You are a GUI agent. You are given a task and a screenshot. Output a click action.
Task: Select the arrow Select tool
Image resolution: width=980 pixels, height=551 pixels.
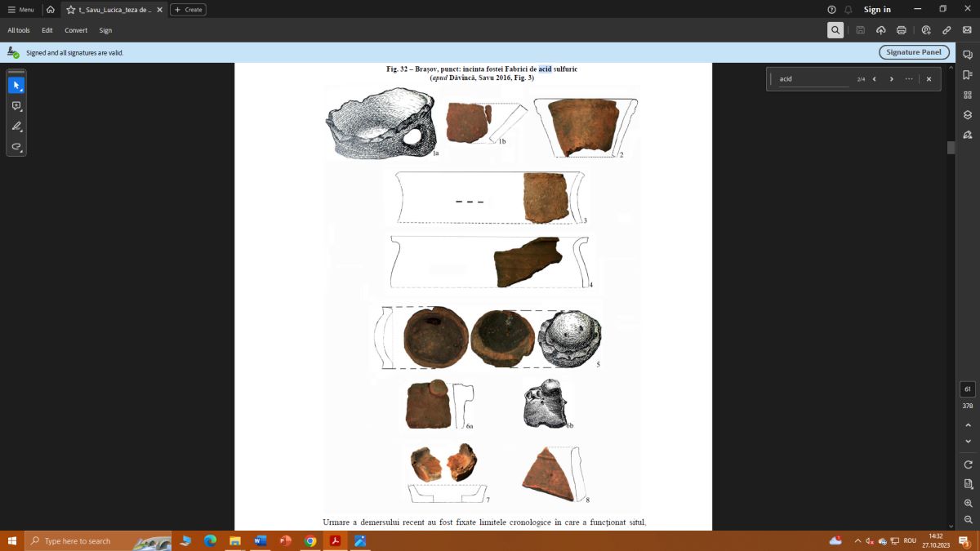pos(16,85)
